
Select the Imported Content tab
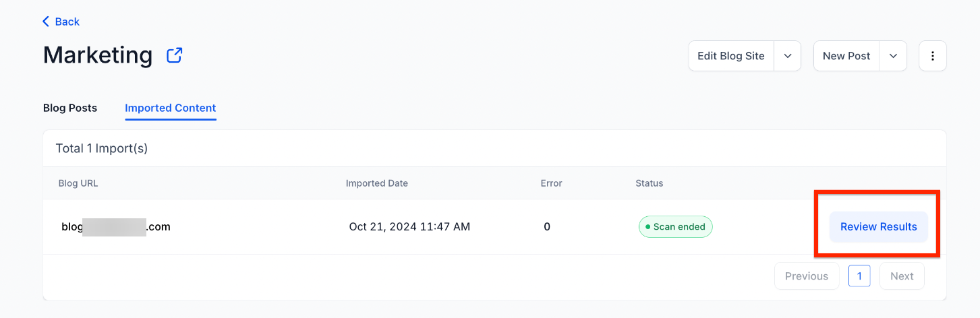coord(171,108)
